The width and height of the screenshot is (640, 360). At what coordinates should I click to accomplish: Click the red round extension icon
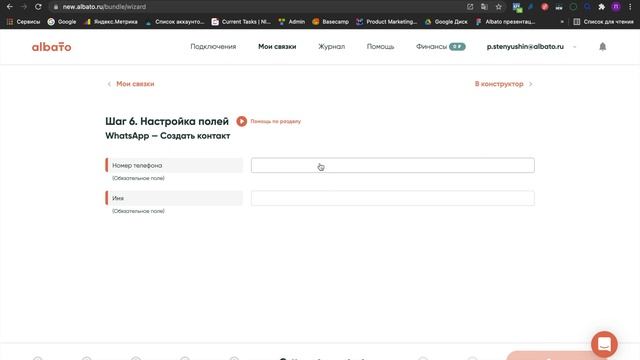[x=544, y=7]
